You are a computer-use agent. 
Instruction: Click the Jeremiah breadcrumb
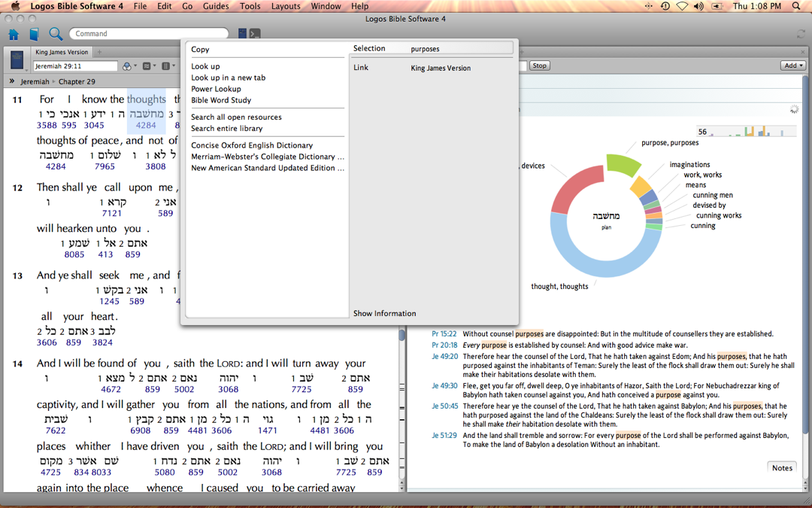[x=35, y=81]
